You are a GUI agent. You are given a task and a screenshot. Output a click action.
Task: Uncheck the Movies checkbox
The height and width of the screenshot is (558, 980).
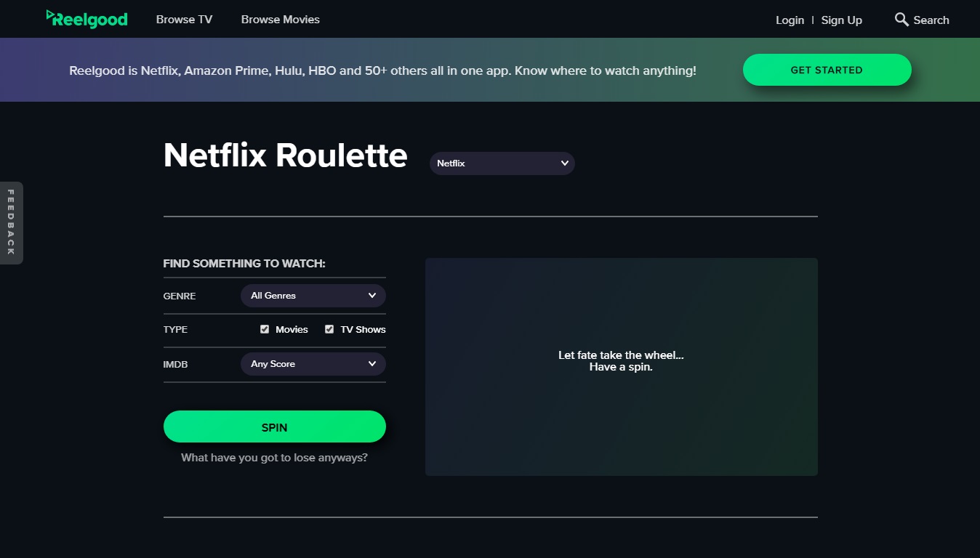[x=265, y=329]
